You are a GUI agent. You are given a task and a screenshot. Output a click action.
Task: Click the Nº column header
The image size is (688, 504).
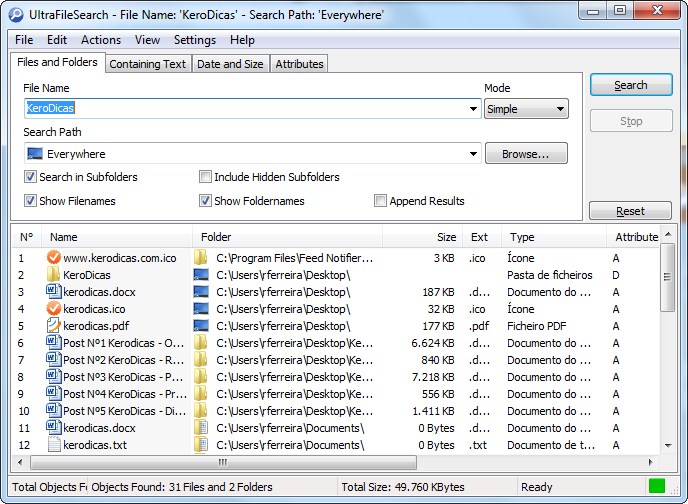26,237
